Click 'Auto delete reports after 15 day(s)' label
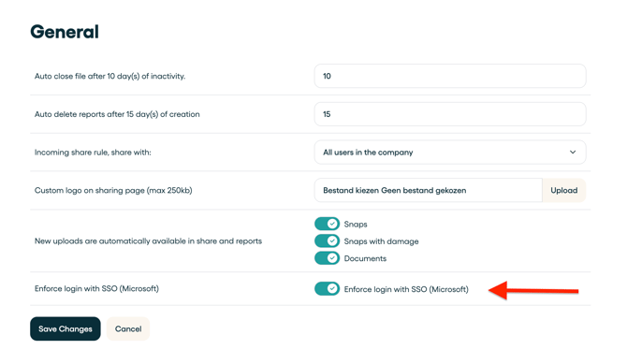This screenshot has height=364, width=627. 117,114
